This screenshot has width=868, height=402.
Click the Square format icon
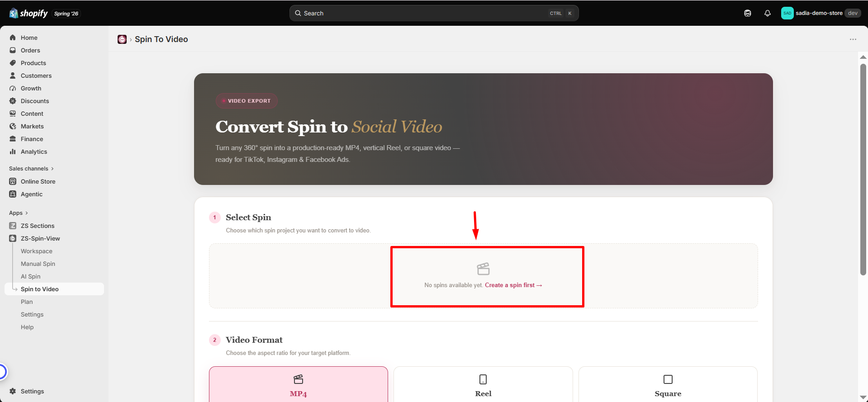point(668,379)
